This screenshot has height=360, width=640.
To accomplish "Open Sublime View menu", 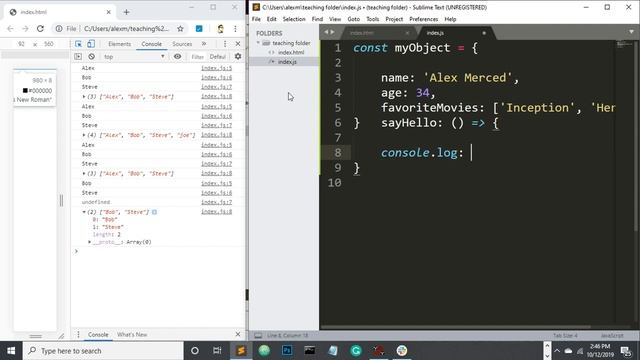I will [335, 19].
